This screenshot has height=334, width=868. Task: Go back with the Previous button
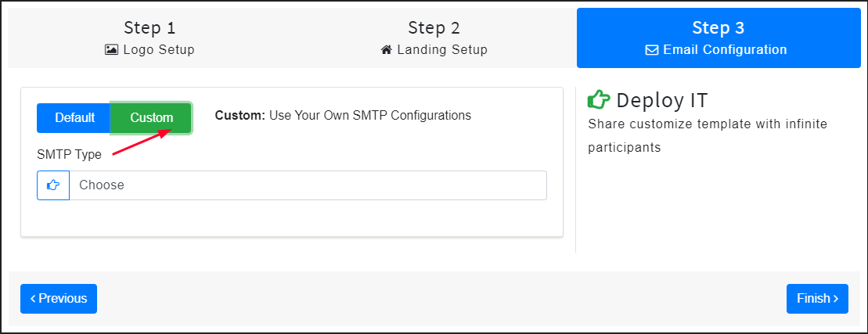tap(59, 299)
